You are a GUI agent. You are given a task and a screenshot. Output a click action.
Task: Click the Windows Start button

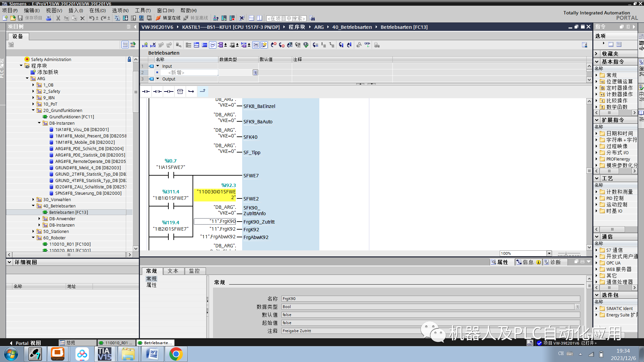click(11, 354)
